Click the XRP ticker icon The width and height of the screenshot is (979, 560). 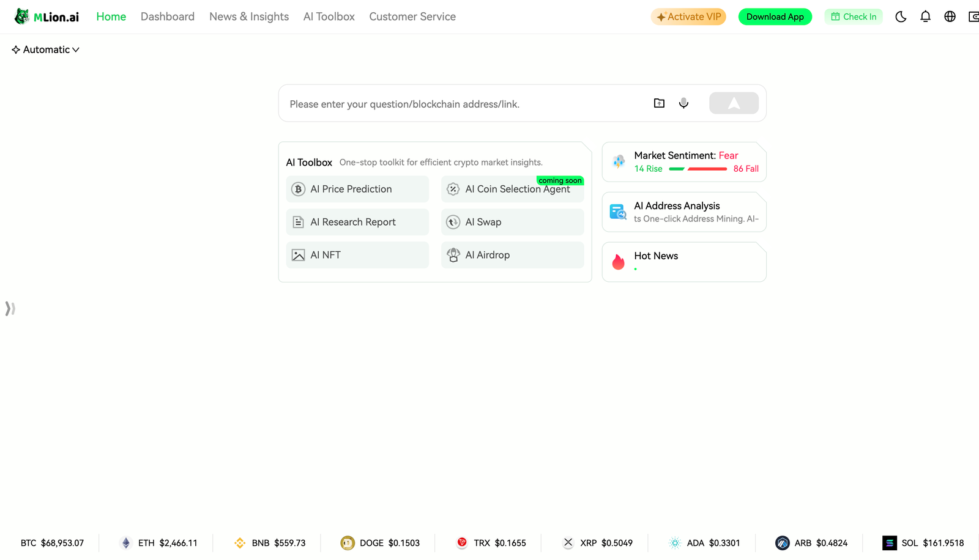[568, 543]
